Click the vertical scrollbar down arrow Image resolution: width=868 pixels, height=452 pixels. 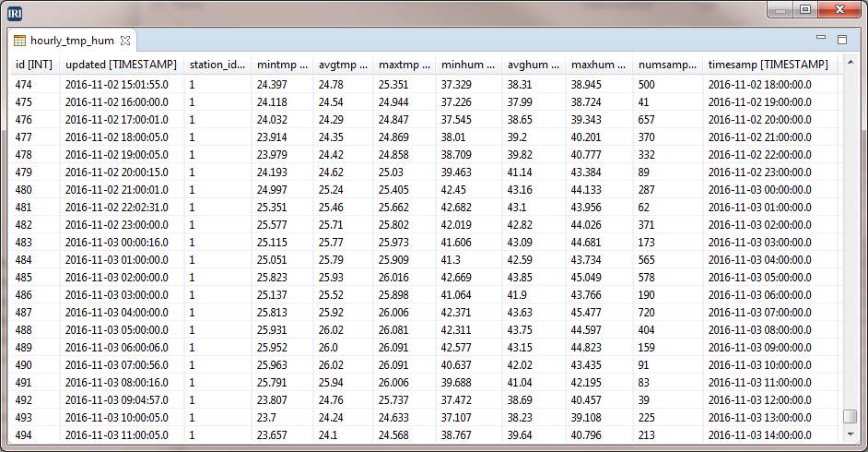tap(850, 434)
